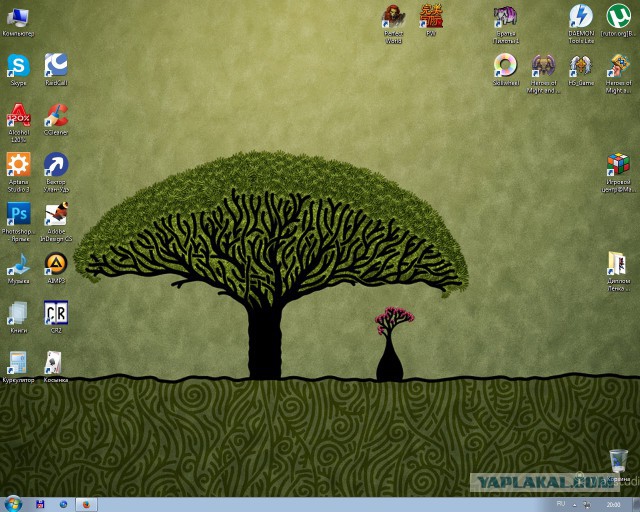Click the floppy disk icon on taskbar
Image resolution: width=640 pixels, height=512 pixels.
[40, 505]
